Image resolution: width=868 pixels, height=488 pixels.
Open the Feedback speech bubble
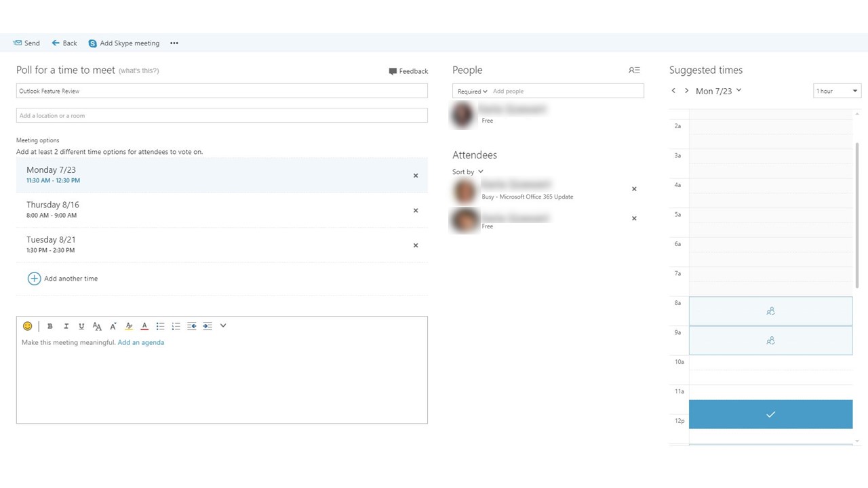point(393,71)
